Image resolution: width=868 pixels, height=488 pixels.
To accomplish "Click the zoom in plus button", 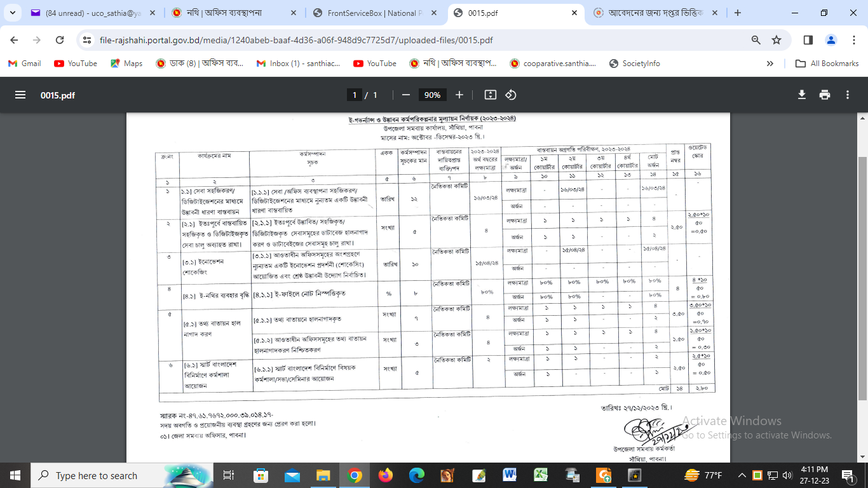I will (459, 95).
